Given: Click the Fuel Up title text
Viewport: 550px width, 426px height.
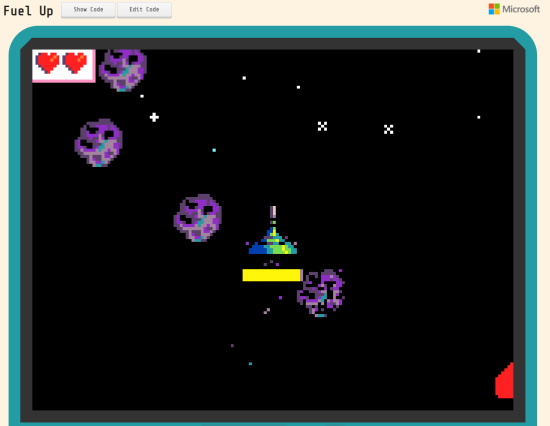Looking at the screenshot, I should [x=28, y=11].
